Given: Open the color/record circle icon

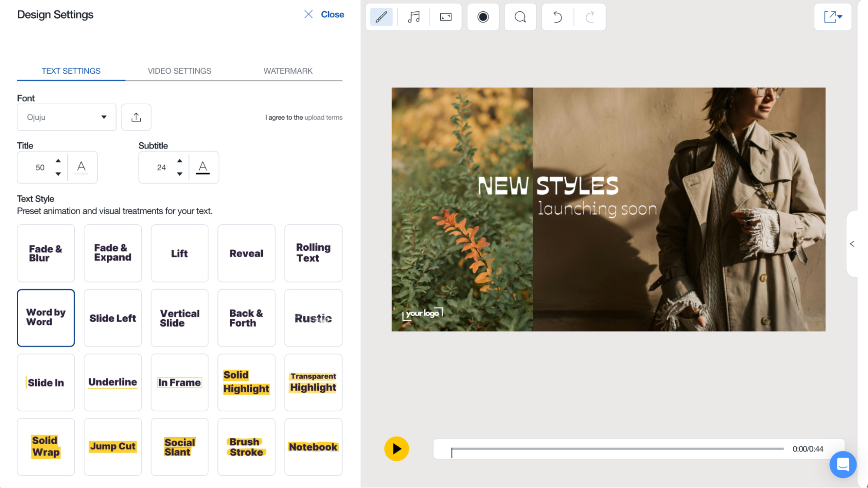Looking at the screenshot, I should (x=483, y=17).
